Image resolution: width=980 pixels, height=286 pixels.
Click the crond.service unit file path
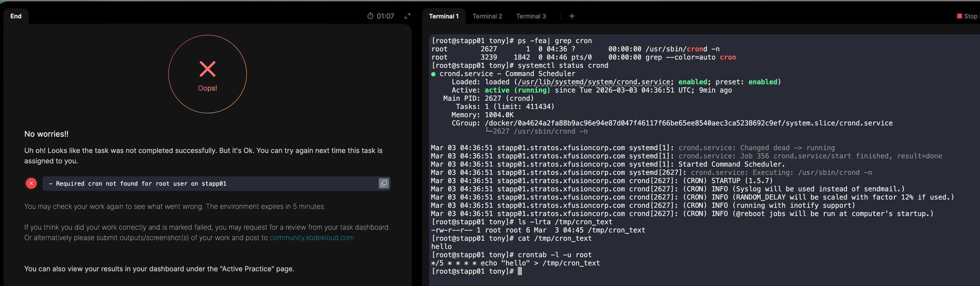(594, 82)
